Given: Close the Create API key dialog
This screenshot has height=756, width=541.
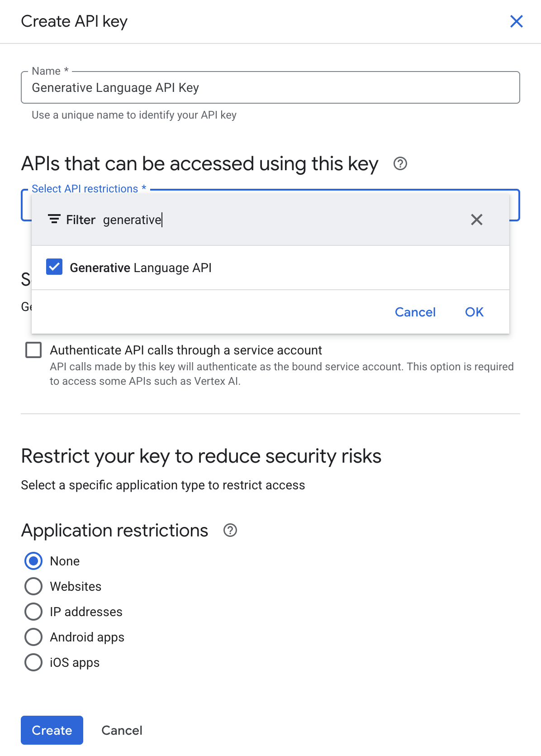Looking at the screenshot, I should point(516,21).
